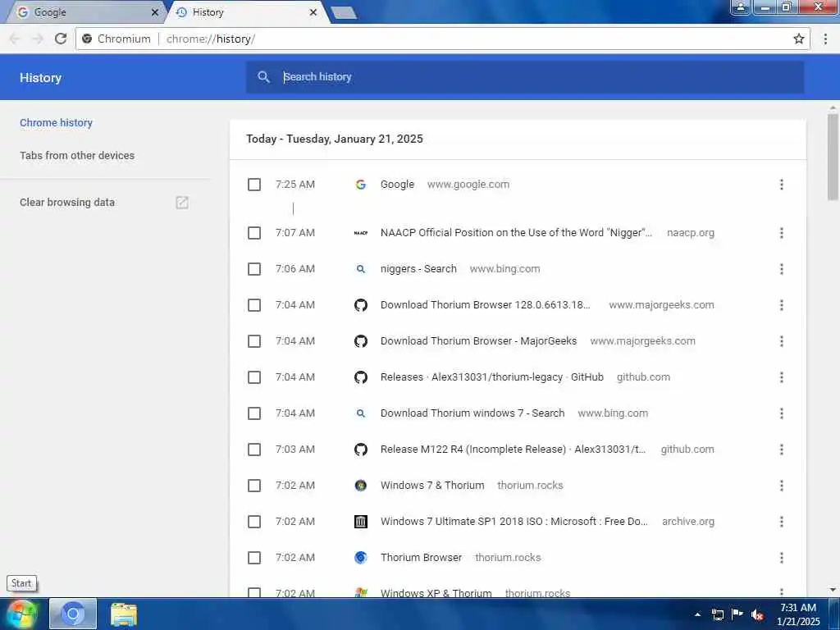Screen dimensions: 840x630
Task: Open the Google history entry link
Action: click(397, 185)
